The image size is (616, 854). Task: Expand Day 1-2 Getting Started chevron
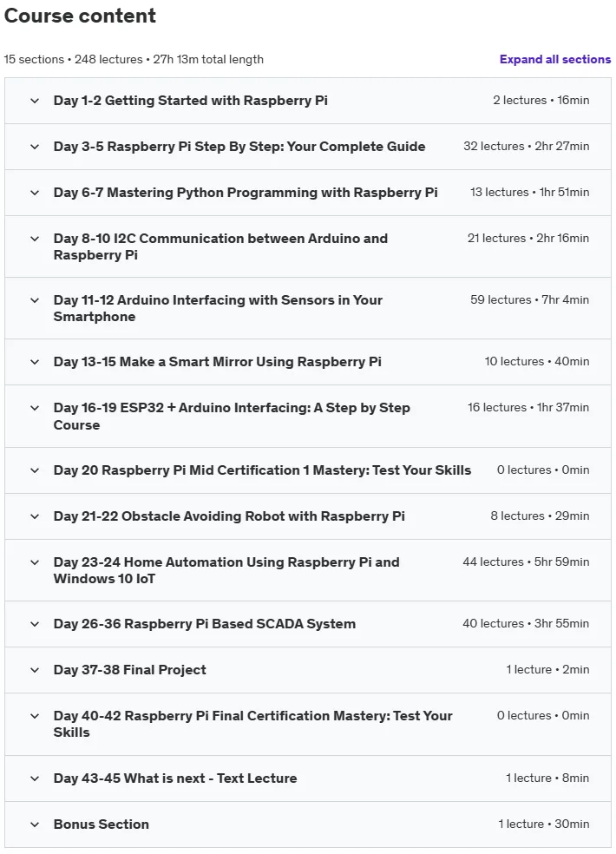pyautogui.click(x=35, y=101)
